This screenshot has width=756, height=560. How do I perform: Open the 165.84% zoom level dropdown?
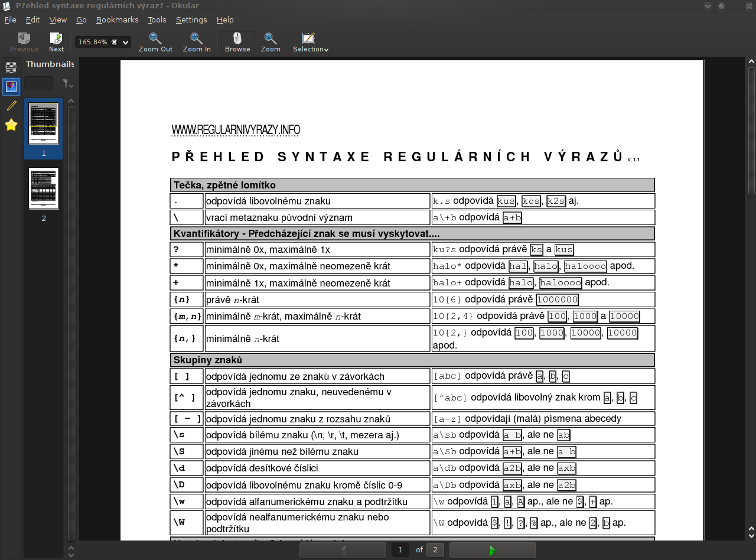click(125, 42)
